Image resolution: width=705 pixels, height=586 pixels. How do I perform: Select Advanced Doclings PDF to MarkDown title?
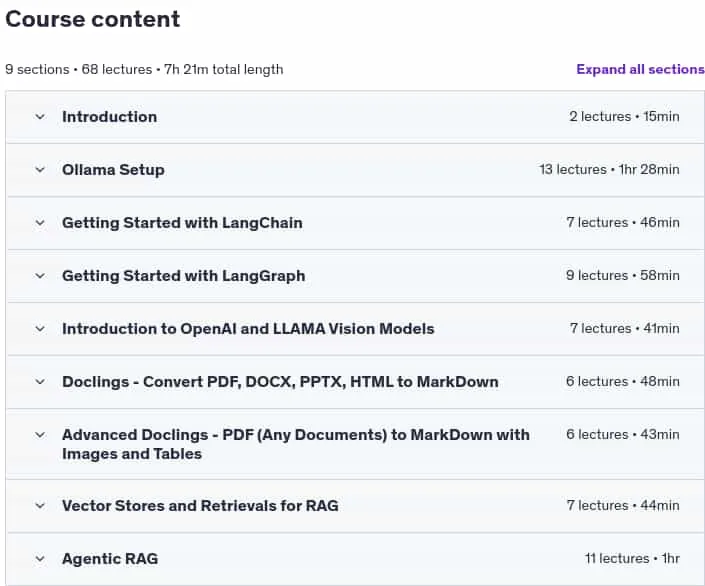click(x=295, y=444)
